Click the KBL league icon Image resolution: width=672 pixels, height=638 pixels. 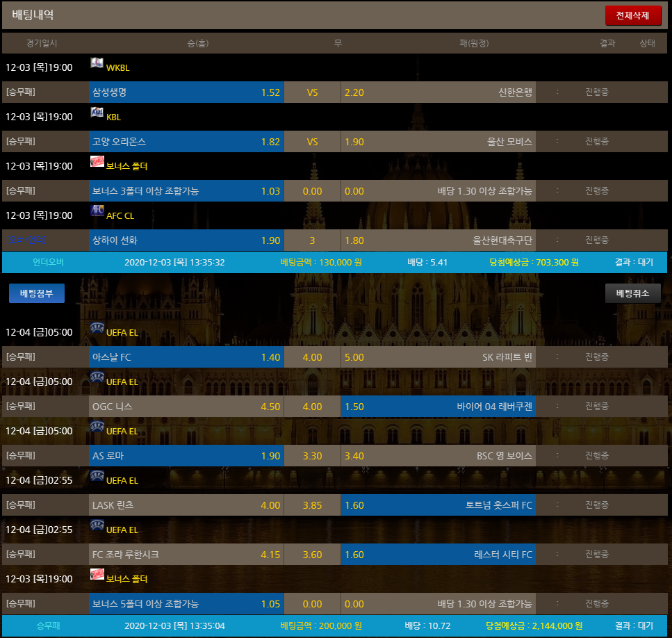tap(97, 113)
